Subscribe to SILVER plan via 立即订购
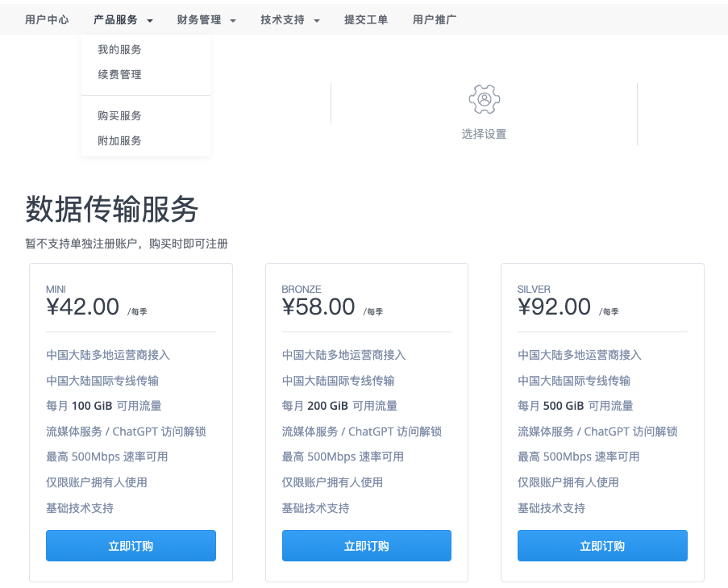The width and height of the screenshot is (728, 588). point(602,546)
